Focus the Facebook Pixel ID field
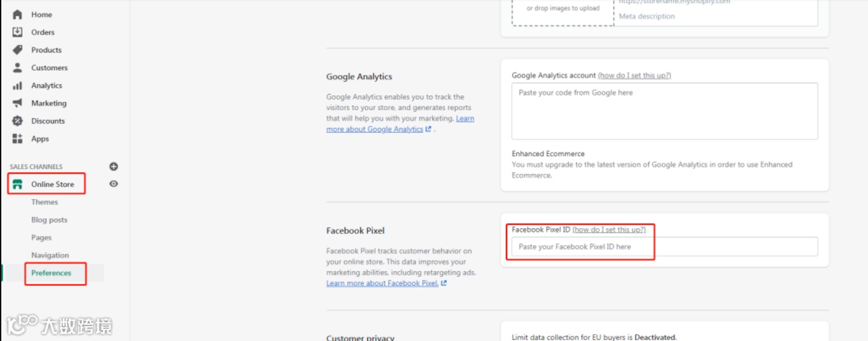Viewport: 868px width, 341px height. coord(665,246)
